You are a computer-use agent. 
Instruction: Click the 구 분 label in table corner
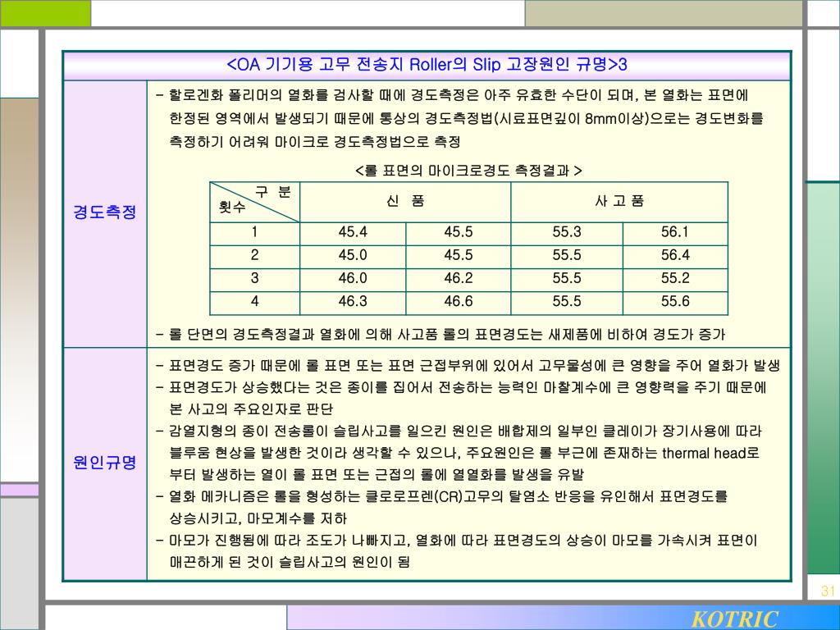click(272, 192)
